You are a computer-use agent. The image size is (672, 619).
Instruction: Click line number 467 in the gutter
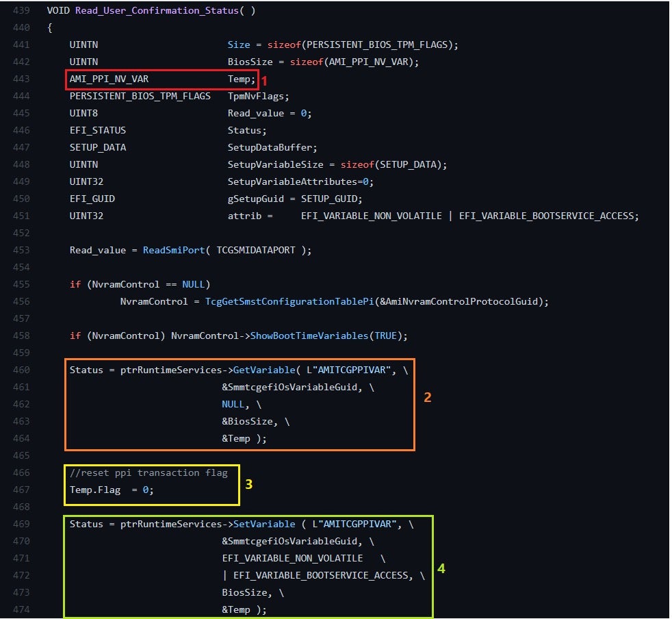pos(21,490)
